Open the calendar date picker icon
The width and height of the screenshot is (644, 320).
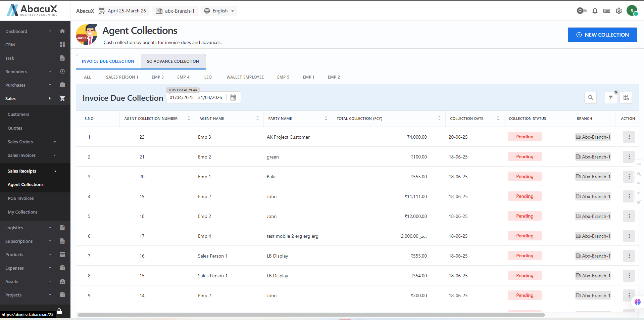coord(233,97)
